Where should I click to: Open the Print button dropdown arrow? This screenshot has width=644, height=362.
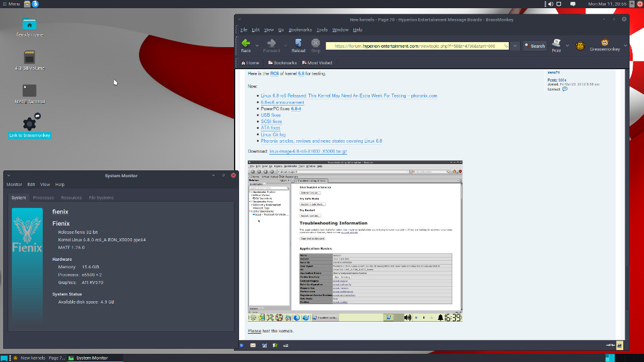point(567,45)
